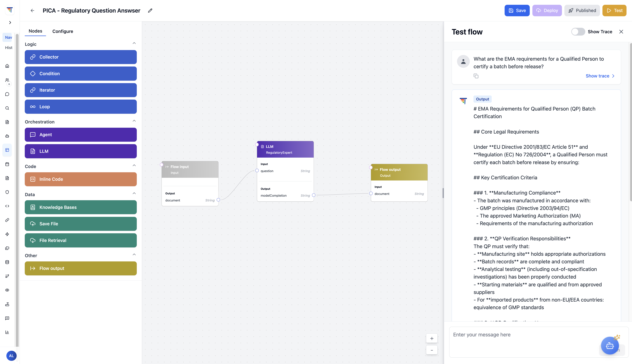Switch to the Configure tab
Viewport: 632px width, 364px height.
point(63,31)
